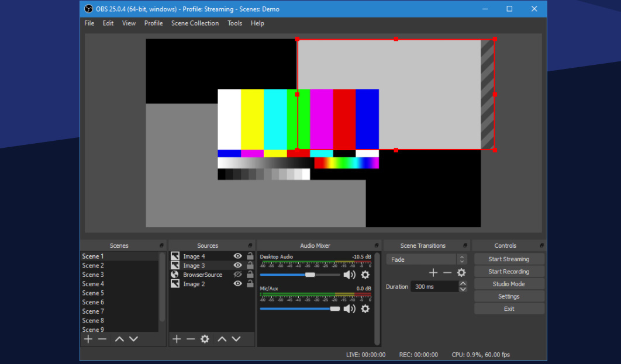
Task: Lock the Image 3 source
Action: (250, 265)
